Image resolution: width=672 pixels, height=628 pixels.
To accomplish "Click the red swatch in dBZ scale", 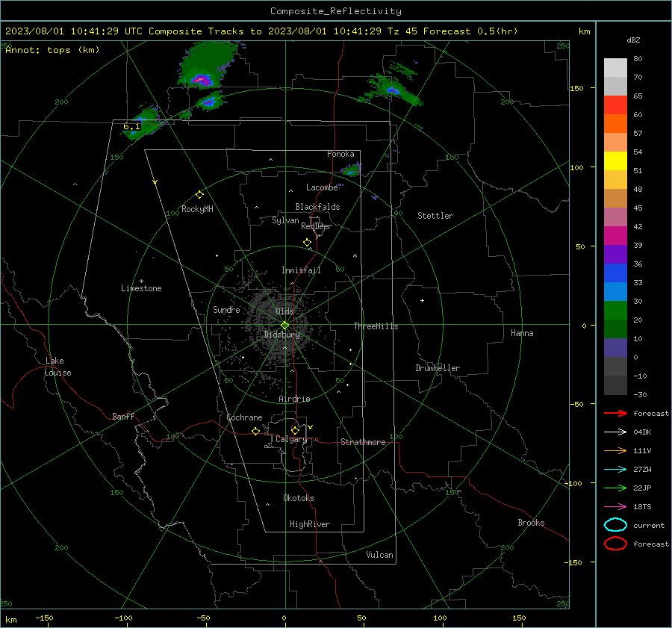I will coord(615,105).
